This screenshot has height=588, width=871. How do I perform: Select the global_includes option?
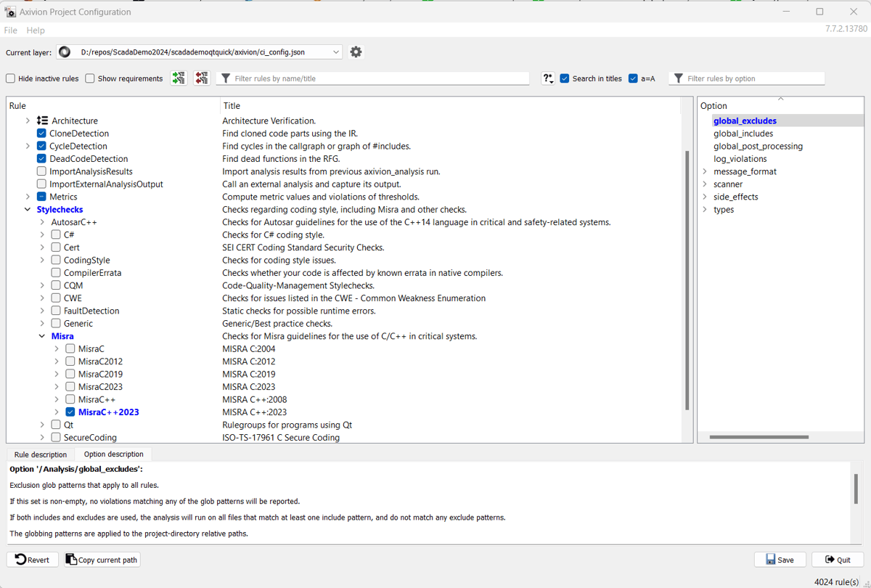pyautogui.click(x=743, y=134)
